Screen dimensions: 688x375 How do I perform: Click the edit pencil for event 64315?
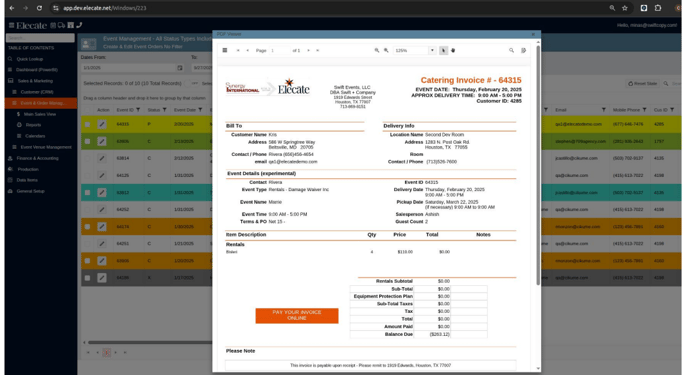102,124
